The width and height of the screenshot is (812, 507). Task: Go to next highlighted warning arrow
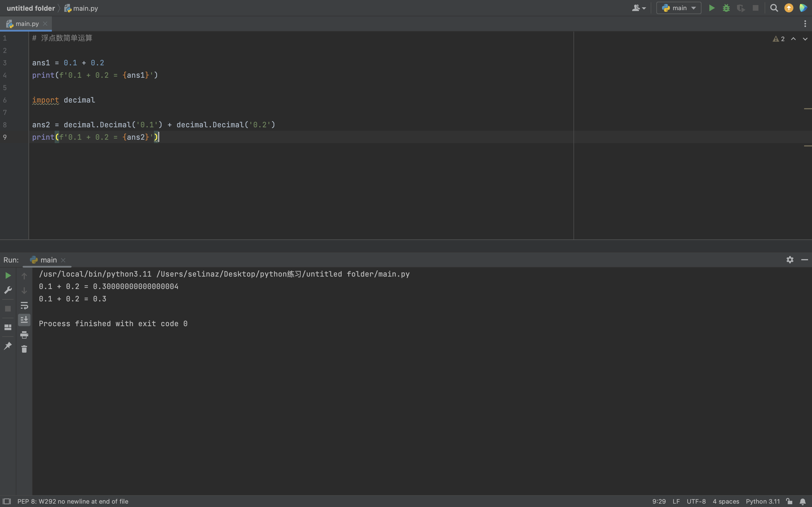point(805,39)
